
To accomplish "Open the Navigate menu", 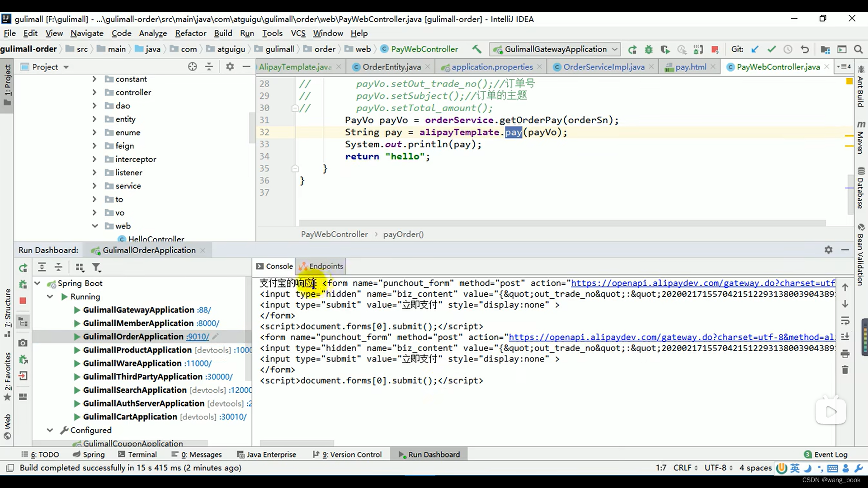I will coord(87,33).
